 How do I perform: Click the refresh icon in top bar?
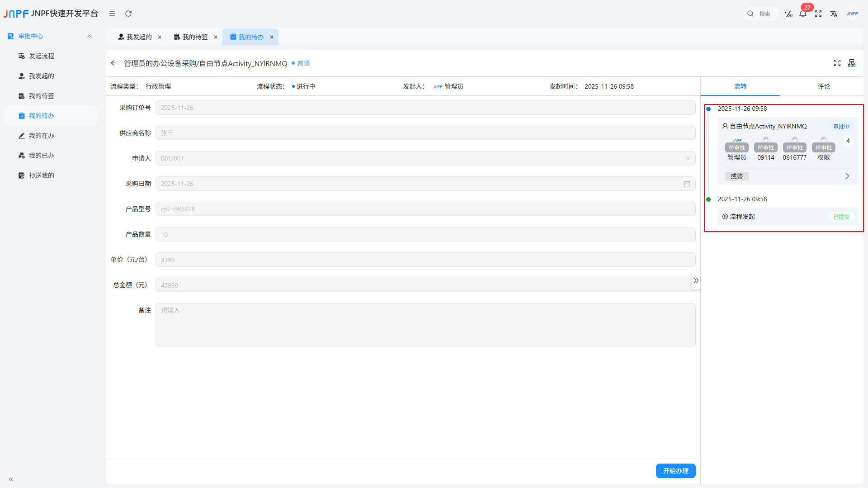tap(128, 14)
